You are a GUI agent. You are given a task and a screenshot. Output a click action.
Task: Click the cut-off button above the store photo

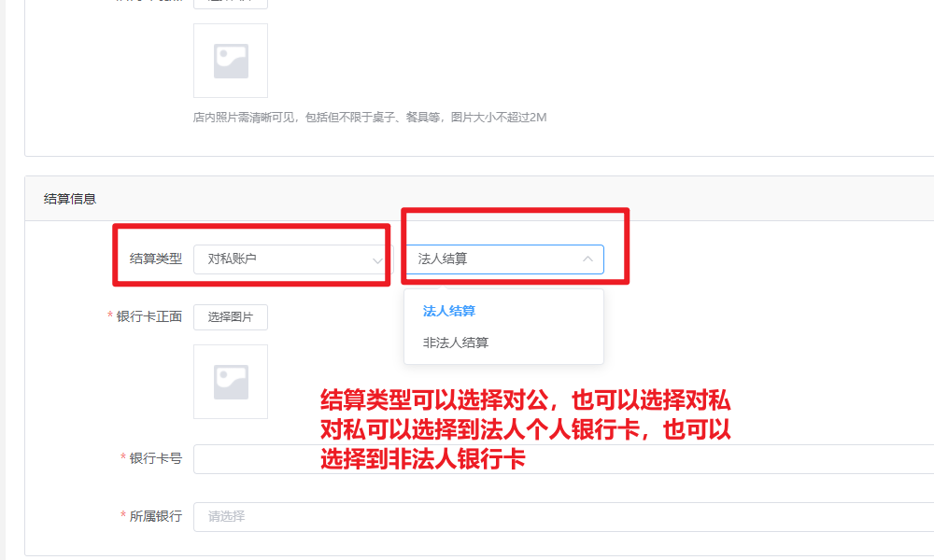231,4
